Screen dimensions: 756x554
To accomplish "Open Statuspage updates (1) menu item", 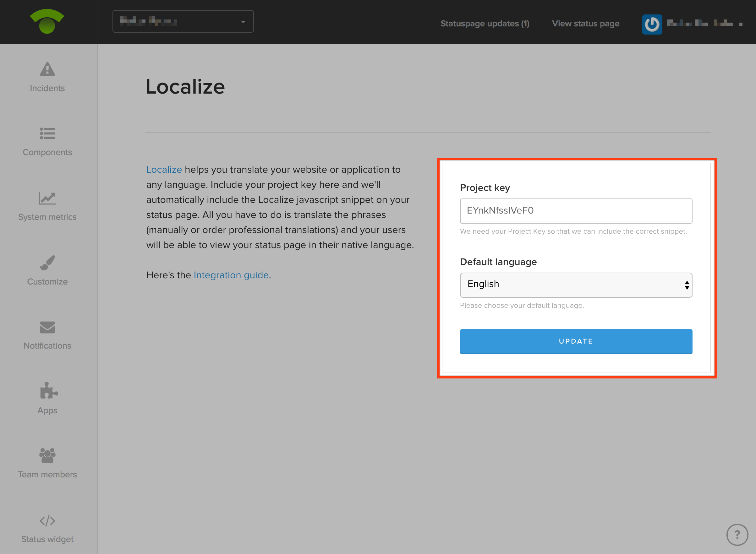I will pos(485,24).
